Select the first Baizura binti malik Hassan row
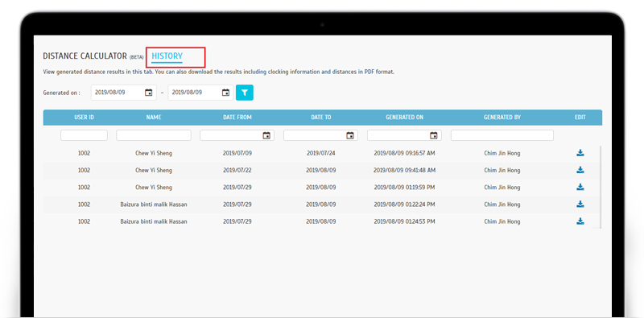644x318 pixels. 323,204
